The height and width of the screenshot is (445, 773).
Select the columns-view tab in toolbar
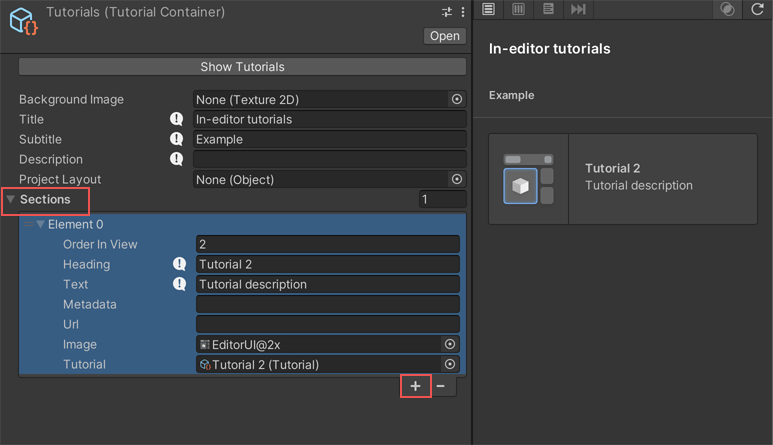point(518,9)
